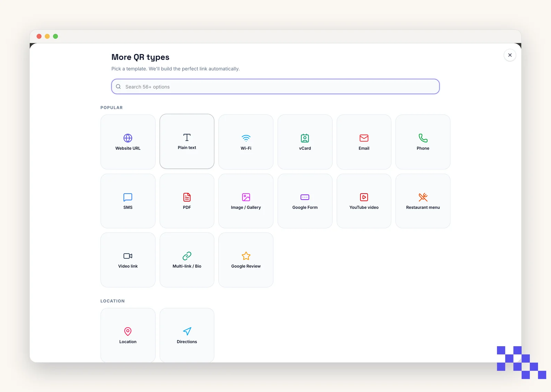Click the Restaurant menu label
The image size is (551, 392).
coord(423,207)
